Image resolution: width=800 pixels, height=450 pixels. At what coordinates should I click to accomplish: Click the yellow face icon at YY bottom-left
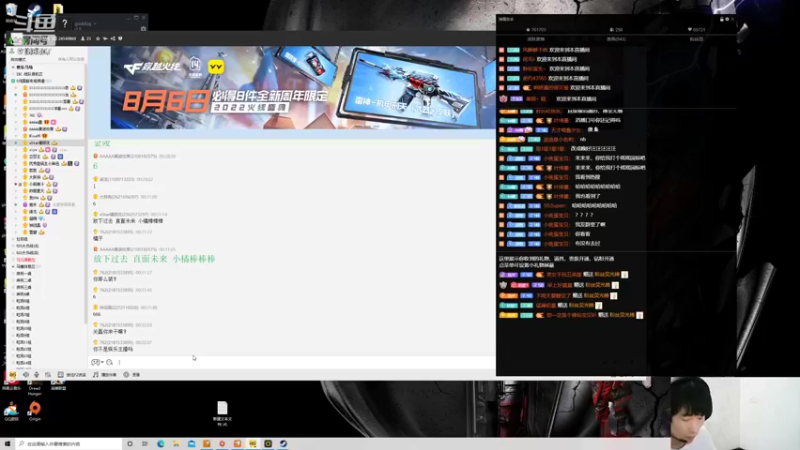[12, 375]
